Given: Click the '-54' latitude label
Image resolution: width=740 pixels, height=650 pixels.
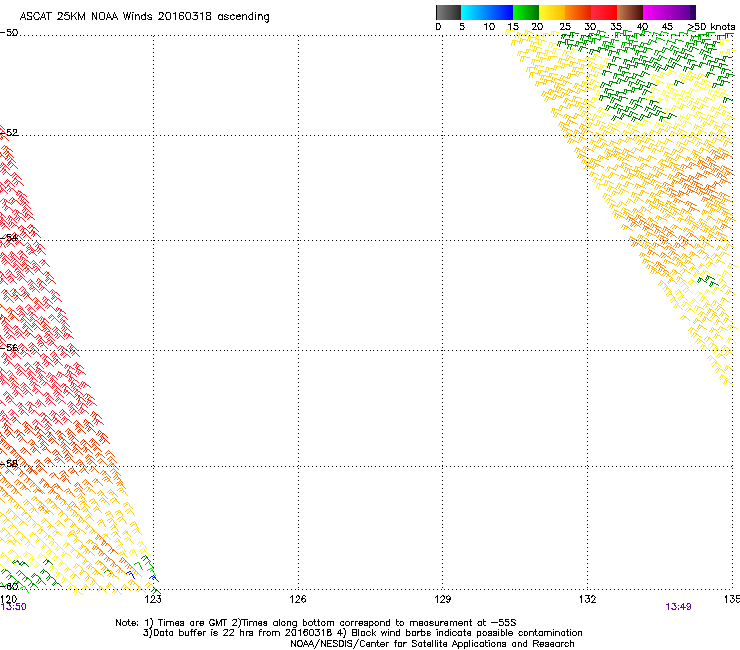Looking at the screenshot, I should [x=9, y=237].
